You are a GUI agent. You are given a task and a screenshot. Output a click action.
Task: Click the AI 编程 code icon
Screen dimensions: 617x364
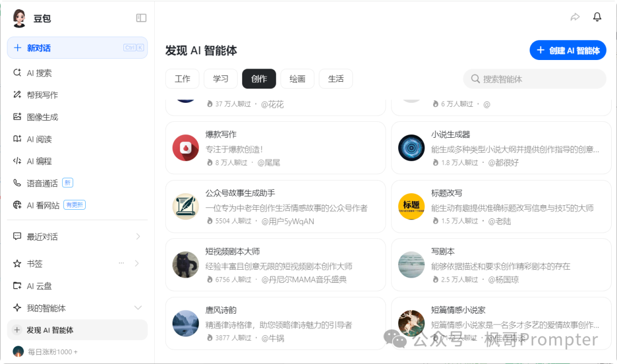[x=17, y=161]
